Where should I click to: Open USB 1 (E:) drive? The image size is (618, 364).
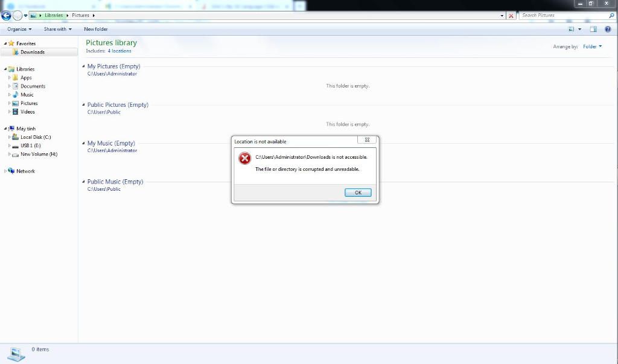tap(30, 145)
